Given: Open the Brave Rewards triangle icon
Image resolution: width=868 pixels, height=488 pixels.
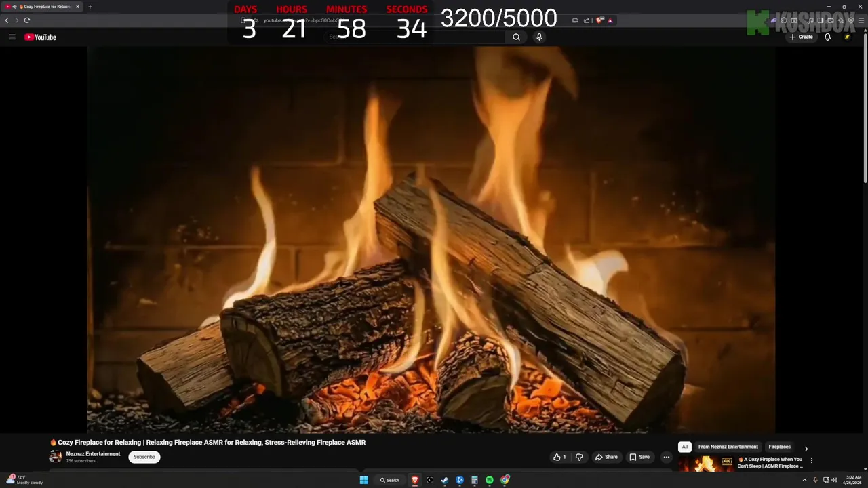Looking at the screenshot, I should (610, 20).
